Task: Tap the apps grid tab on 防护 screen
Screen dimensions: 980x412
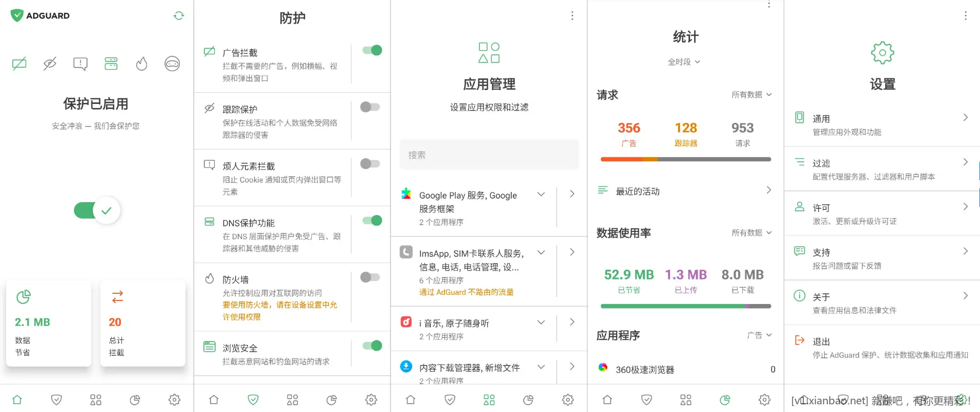Action: click(293, 400)
